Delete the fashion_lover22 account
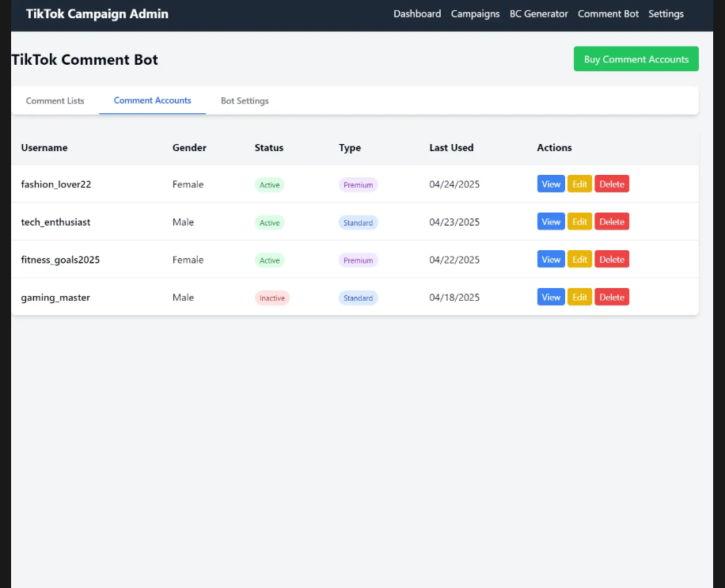 point(611,184)
